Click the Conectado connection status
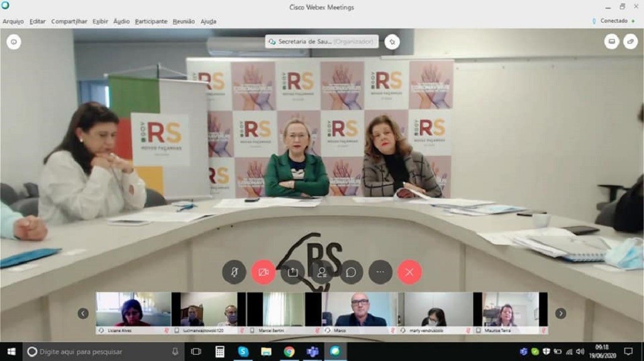This screenshot has height=361, width=644. (x=613, y=21)
